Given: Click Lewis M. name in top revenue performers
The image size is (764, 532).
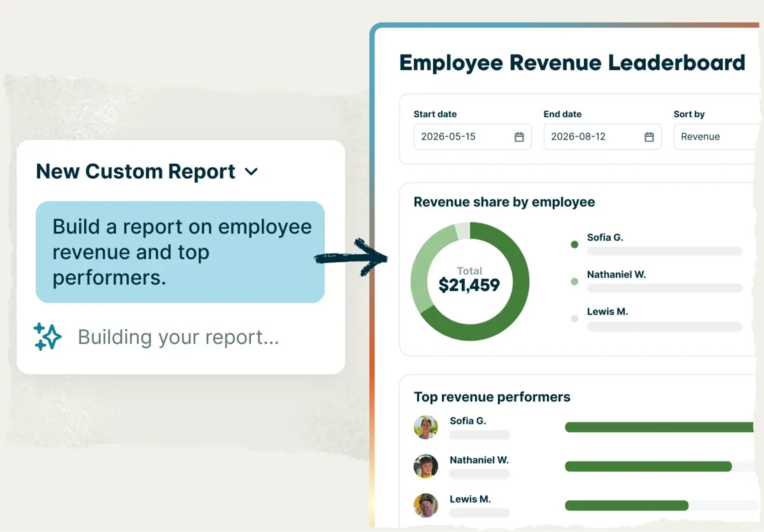Looking at the screenshot, I should click(x=470, y=499).
